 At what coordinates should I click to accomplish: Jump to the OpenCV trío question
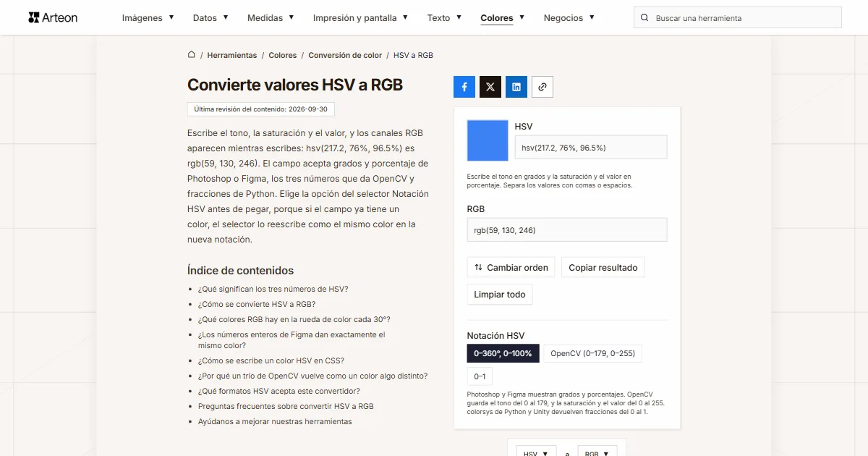point(313,376)
